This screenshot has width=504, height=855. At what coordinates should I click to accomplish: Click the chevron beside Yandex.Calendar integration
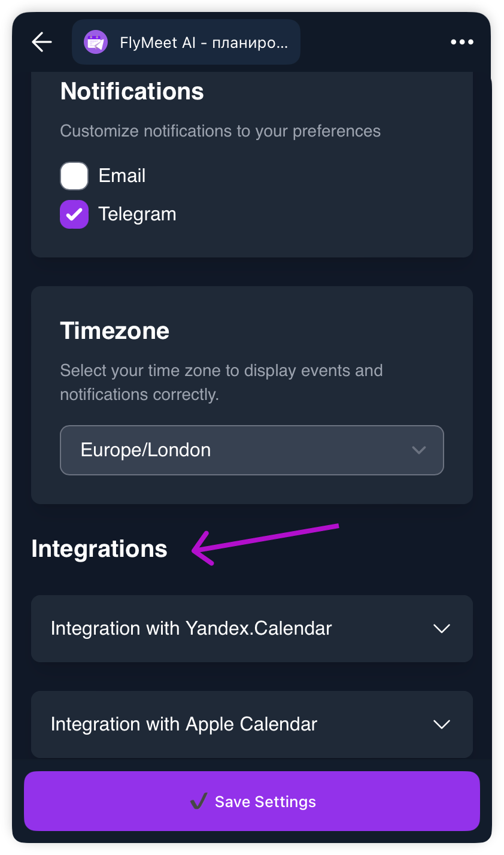pyautogui.click(x=442, y=629)
